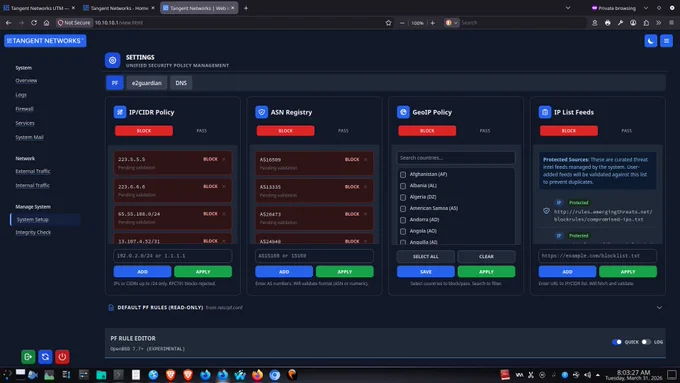Select BLOCK mode in IP List Feeds
680x383 pixels.
point(569,131)
